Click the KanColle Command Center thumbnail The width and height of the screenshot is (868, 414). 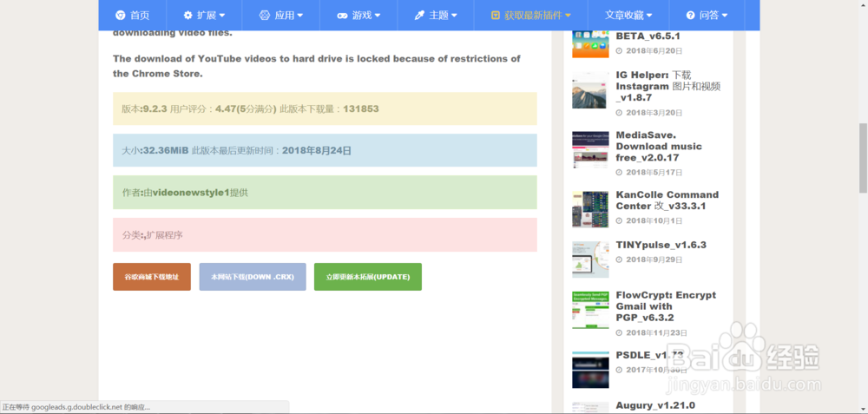[x=590, y=209]
